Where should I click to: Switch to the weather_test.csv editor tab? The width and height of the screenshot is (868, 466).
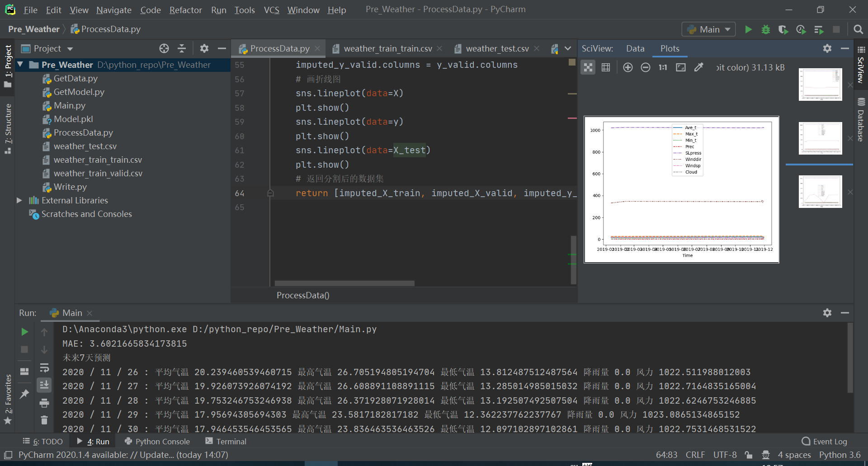coord(497,48)
